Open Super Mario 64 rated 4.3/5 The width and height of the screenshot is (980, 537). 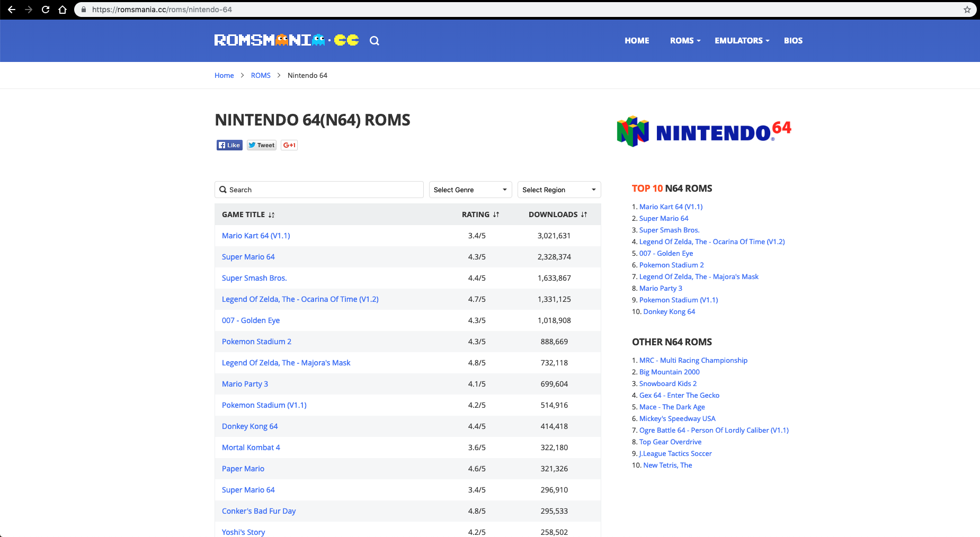248,257
